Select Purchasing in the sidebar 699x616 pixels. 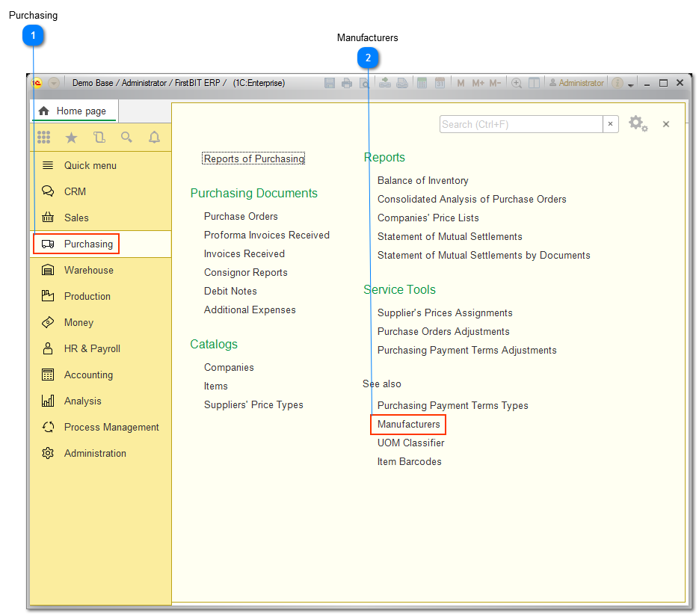coord(88,244)
